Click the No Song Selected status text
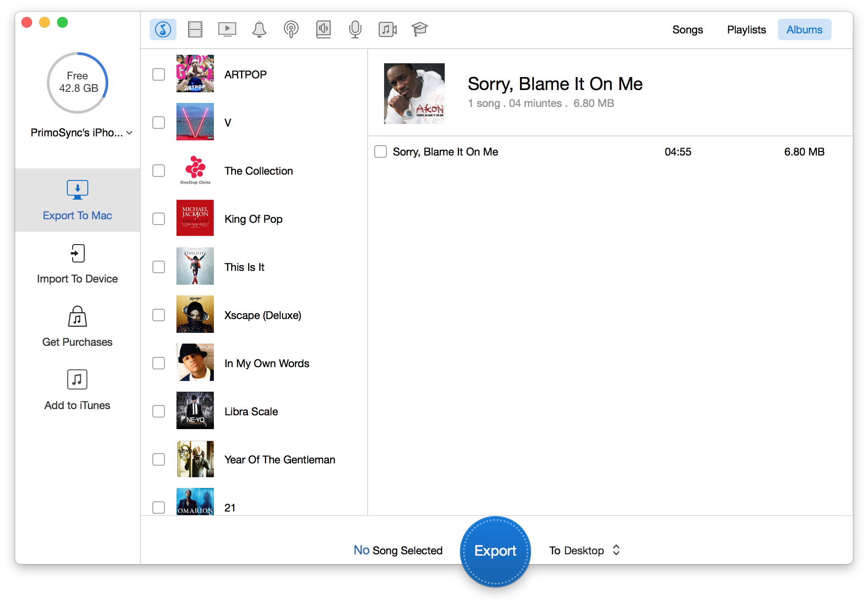Viewport: 868px width, 606px height. pos(398,551)
